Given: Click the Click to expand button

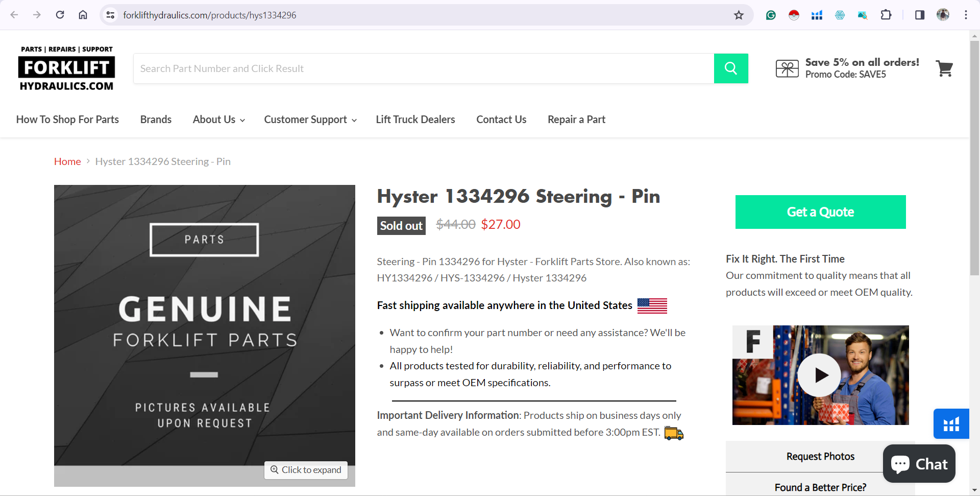Looking at the screenshot, I should point(306,470).
